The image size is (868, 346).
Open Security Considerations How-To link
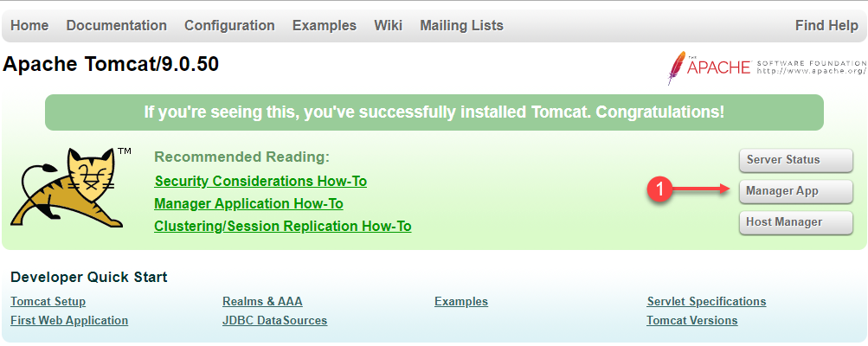pos(260,181)
